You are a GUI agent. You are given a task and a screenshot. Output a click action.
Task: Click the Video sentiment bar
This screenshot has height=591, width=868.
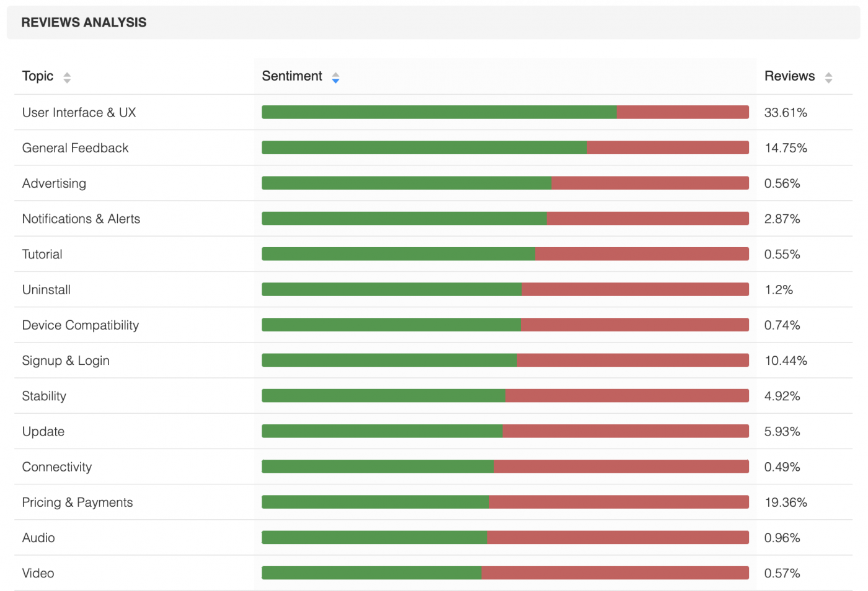(505, 572)
